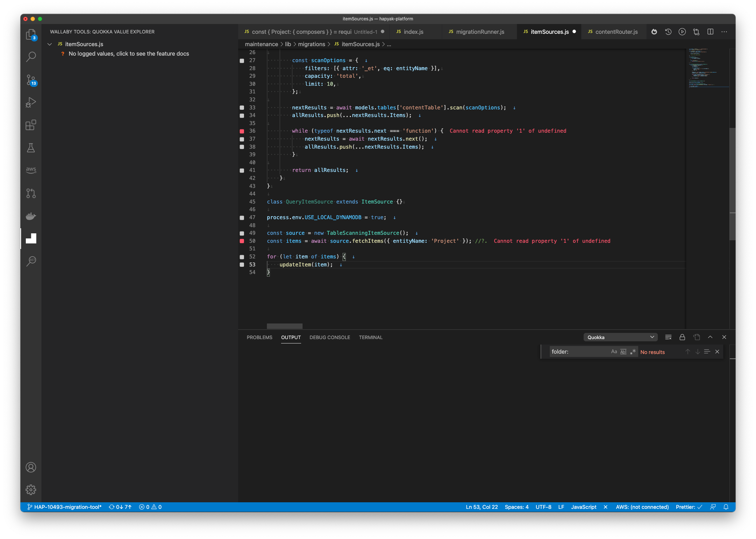Screen dimensions: 756x539
Task: Click 'No logged values' feature docs link
Action: click(129, 53)
